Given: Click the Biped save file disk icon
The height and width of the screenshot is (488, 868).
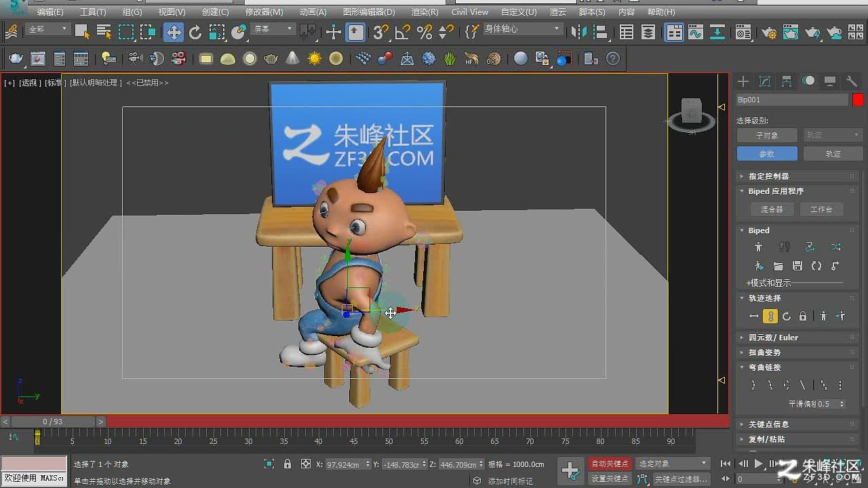Looking at the screenshot, I should (797, 266).
